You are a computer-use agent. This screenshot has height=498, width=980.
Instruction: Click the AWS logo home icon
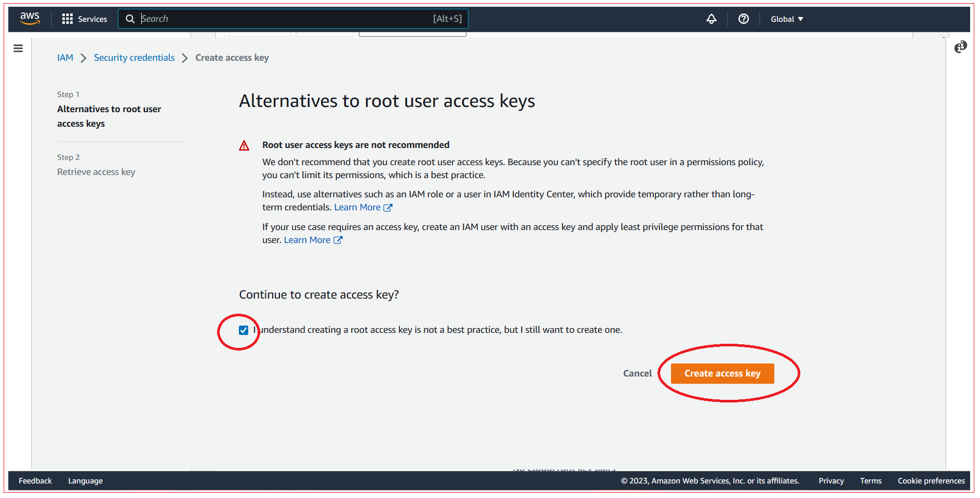point(30,18)
